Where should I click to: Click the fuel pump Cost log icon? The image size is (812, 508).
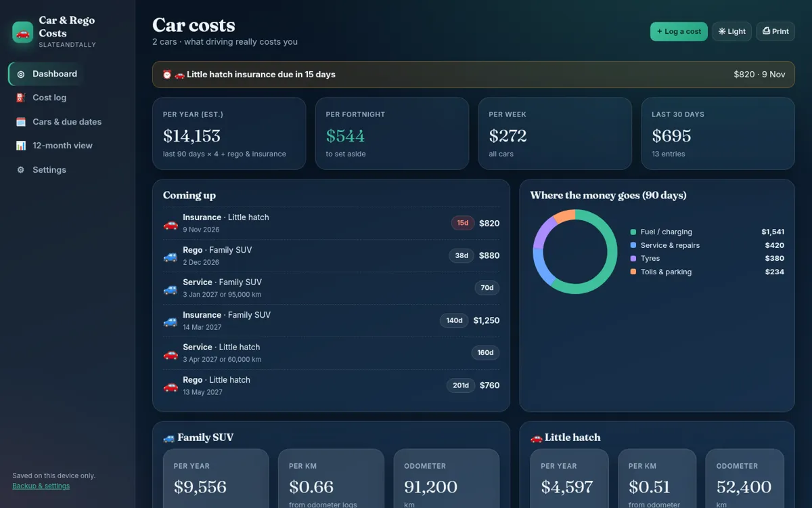pyautogui.click(x=21, y=98)
